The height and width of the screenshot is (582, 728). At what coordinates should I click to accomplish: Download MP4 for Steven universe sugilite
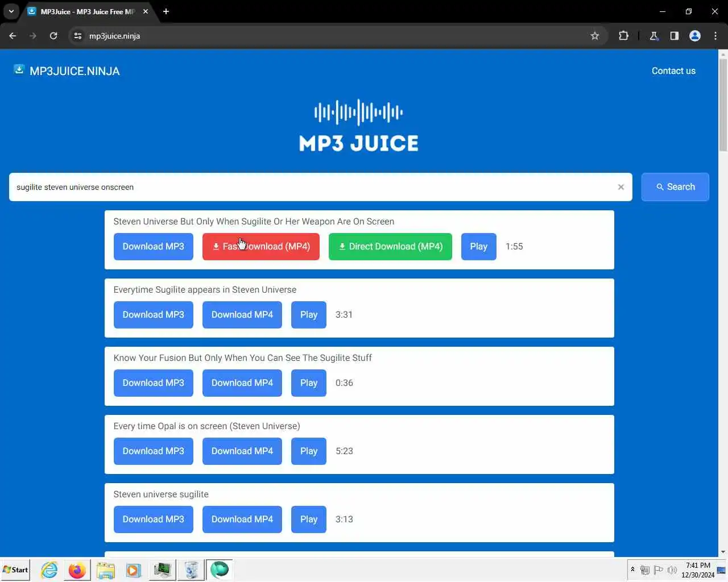(242, 519)
